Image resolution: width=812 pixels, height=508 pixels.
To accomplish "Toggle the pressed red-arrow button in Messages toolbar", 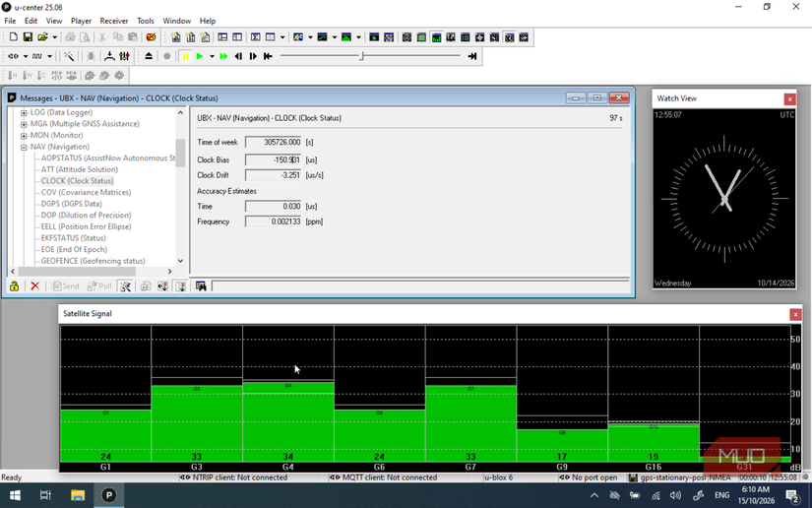I will pos(181,286).
